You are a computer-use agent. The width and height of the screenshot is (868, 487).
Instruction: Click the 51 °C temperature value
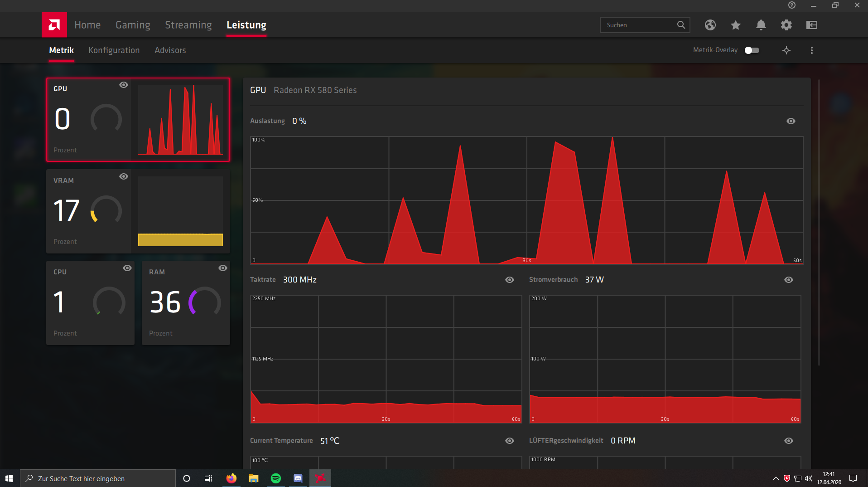click(330, 441)
